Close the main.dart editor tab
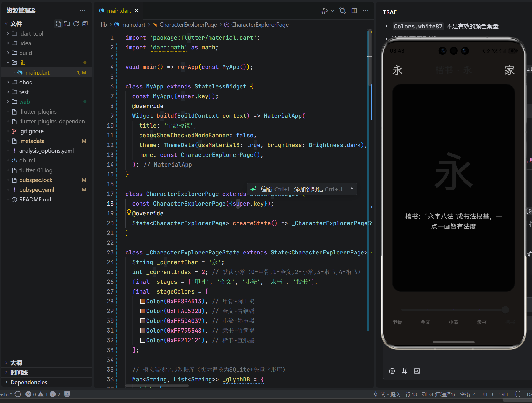532x403 pixels. click(136, 11)
